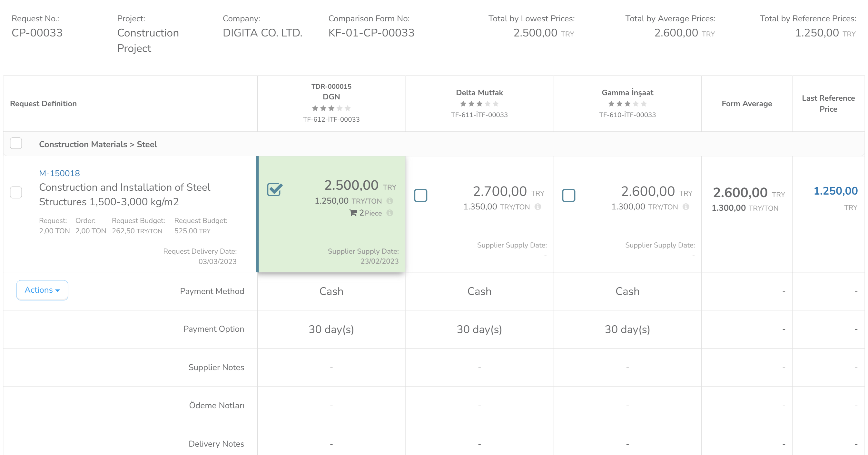868x455 pixels.
Task: Click the DGN supplier star rating
Action: tap(331, 108)
